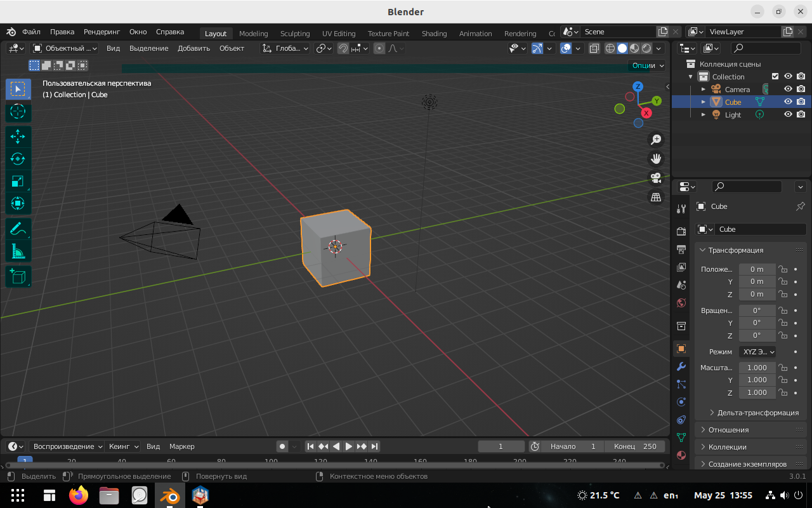Image resolution: width=812 pixels, height=508 pixels.
Task: Open the Tool properties tab
Action: coord(681,209)
